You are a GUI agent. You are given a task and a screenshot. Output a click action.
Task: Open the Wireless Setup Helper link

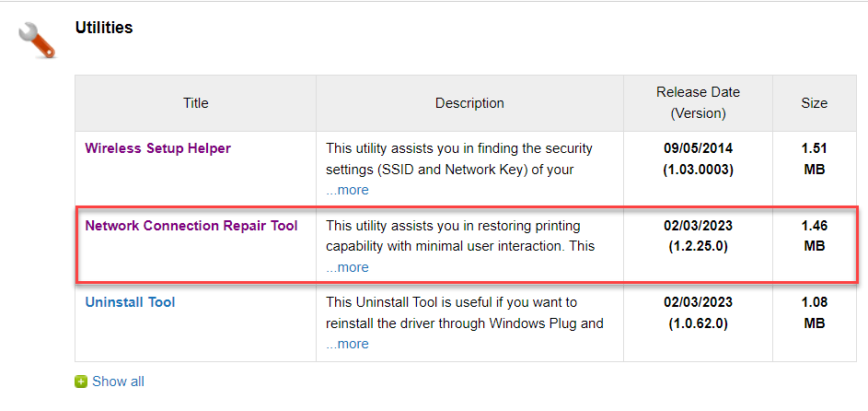(157, 148)
